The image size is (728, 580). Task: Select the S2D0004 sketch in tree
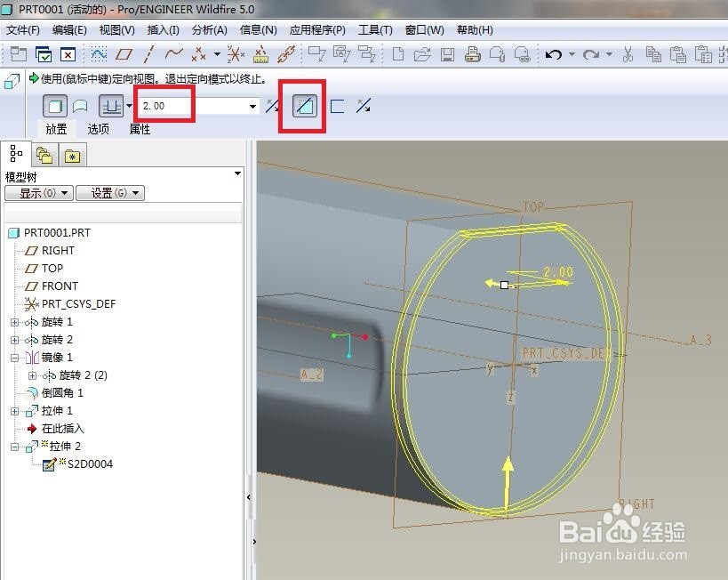pos(90,463)
